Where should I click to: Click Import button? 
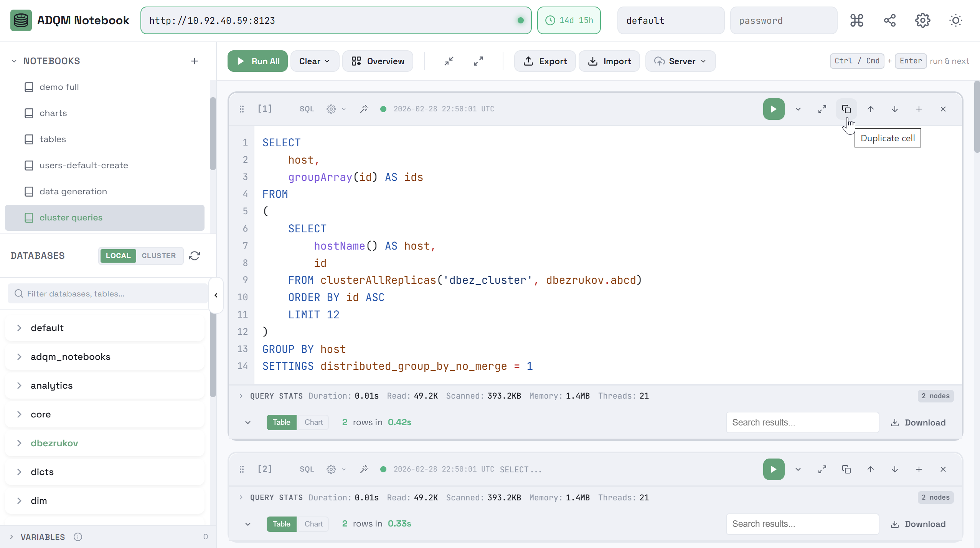pos(609,61)
